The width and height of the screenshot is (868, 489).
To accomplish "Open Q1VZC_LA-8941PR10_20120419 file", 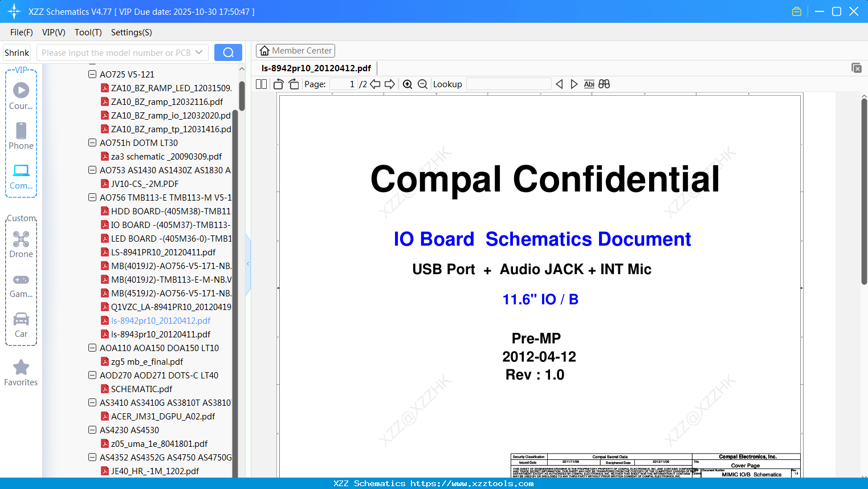I will pyautogui.click(x=171, y=307).
